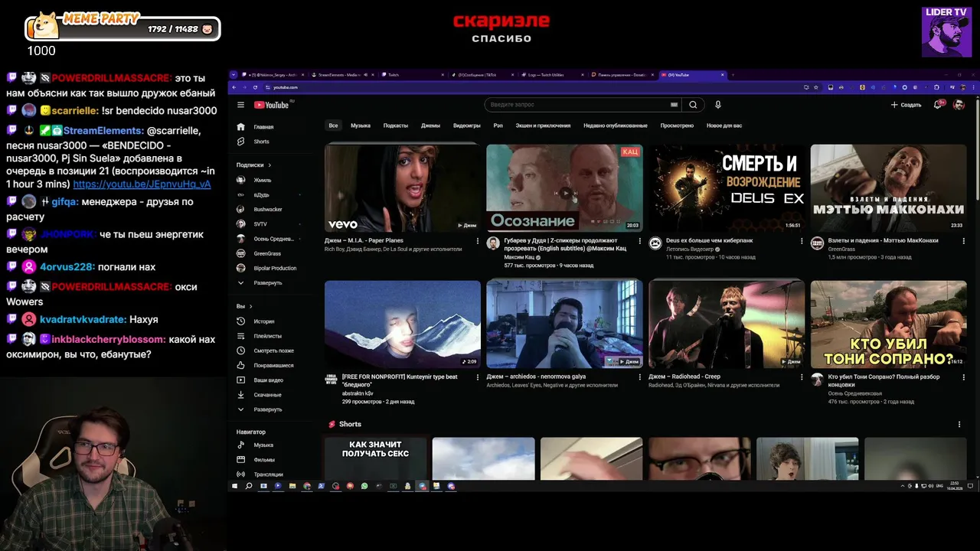The image size is (980, 551).
Task: Open the Кто убил Тони Сопрано thumbnail
Action: coord(889,324)
